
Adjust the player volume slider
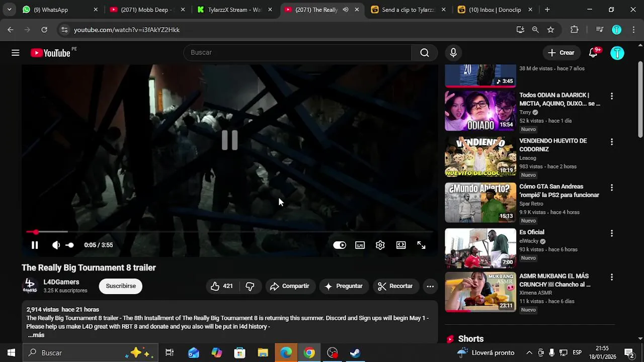[x=70, y=245]
